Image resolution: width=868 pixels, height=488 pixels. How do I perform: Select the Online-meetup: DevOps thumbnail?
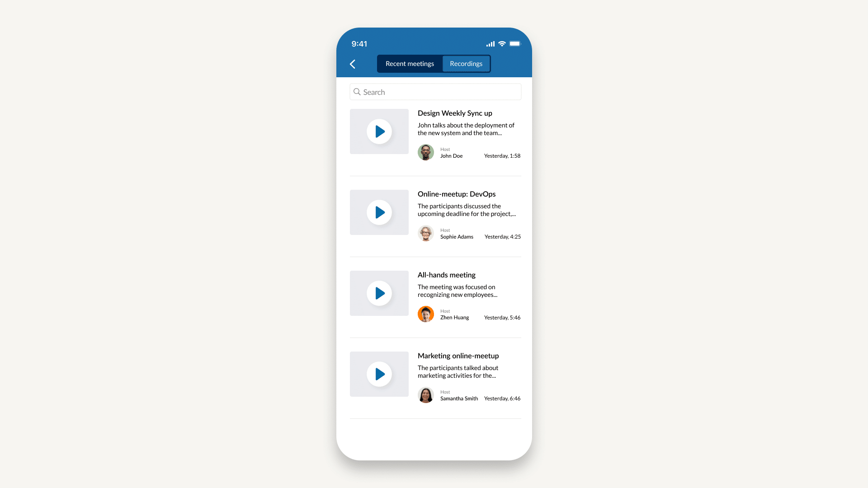coord(379,212)
